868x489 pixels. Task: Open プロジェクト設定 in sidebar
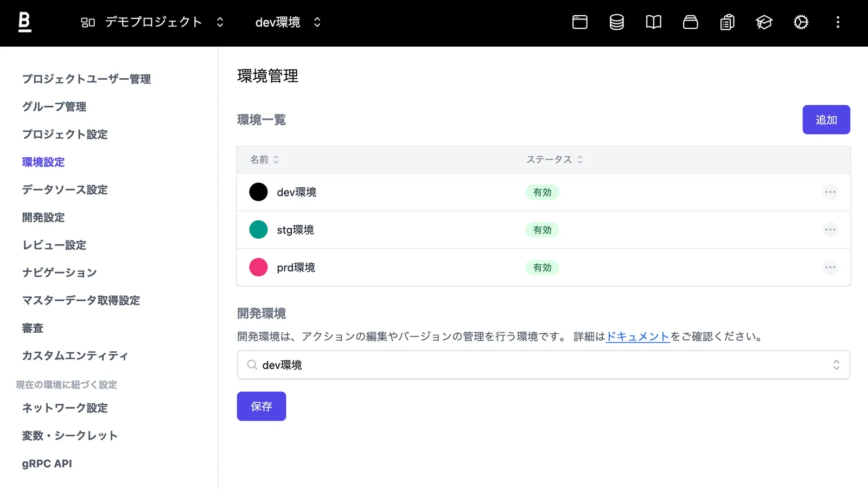click(x=65, y=135)
